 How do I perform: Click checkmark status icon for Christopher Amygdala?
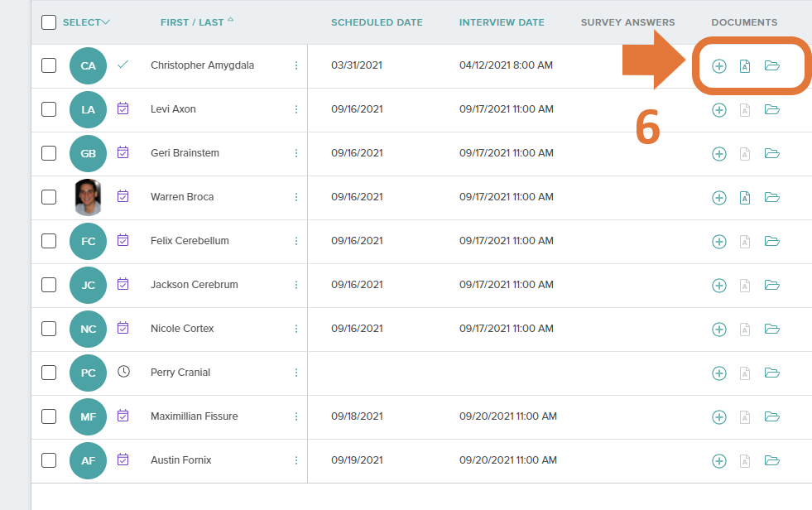click(123, 65)
